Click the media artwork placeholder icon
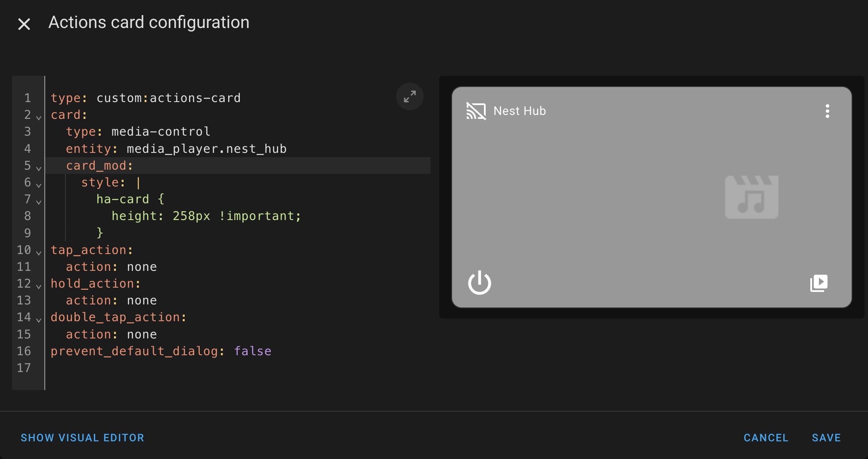The width and height of the screenshot is (868, 459). tap(751, 197)
